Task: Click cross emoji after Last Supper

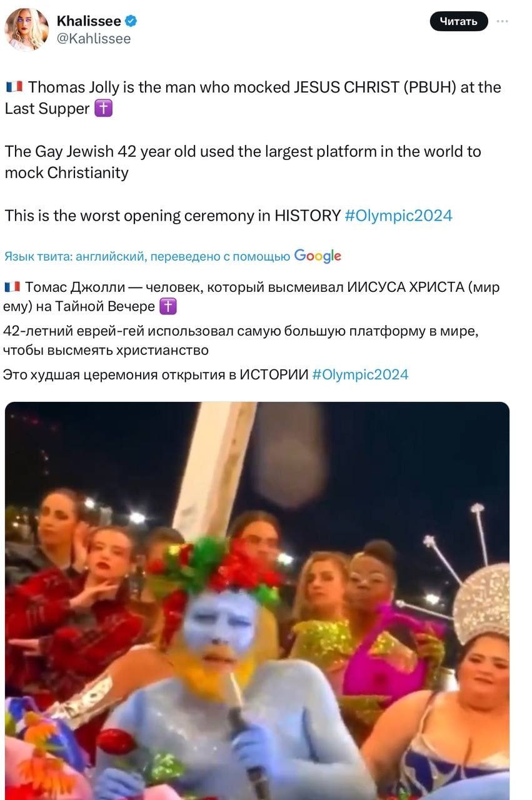Action: pos(103,109)
